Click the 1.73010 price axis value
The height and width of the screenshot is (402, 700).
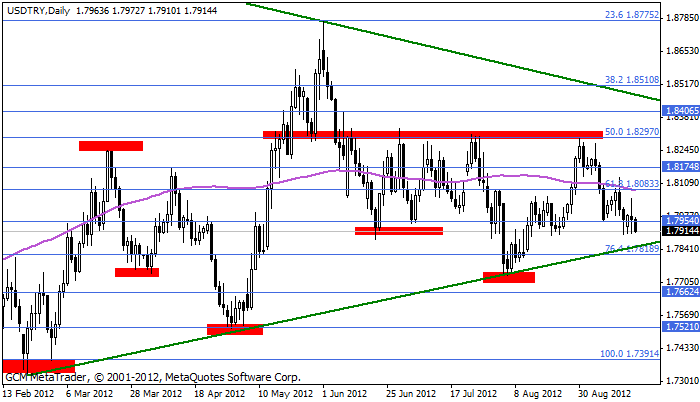pyautogui.click(x=682, y=381)
